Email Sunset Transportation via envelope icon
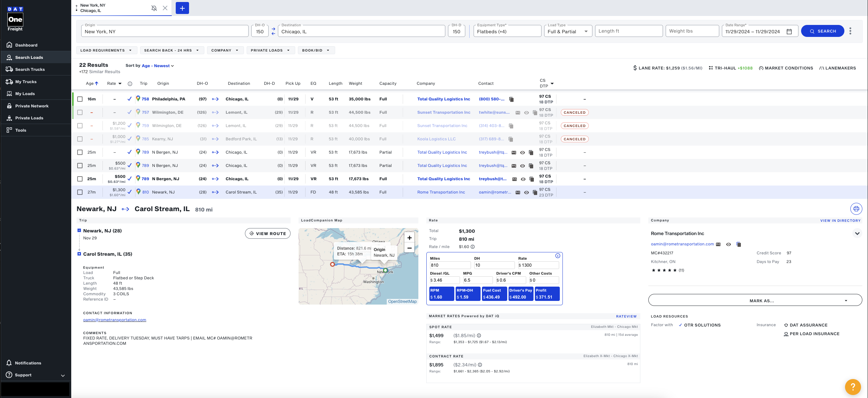The width and height of the screenshot is (868, 398). point(518,113)
